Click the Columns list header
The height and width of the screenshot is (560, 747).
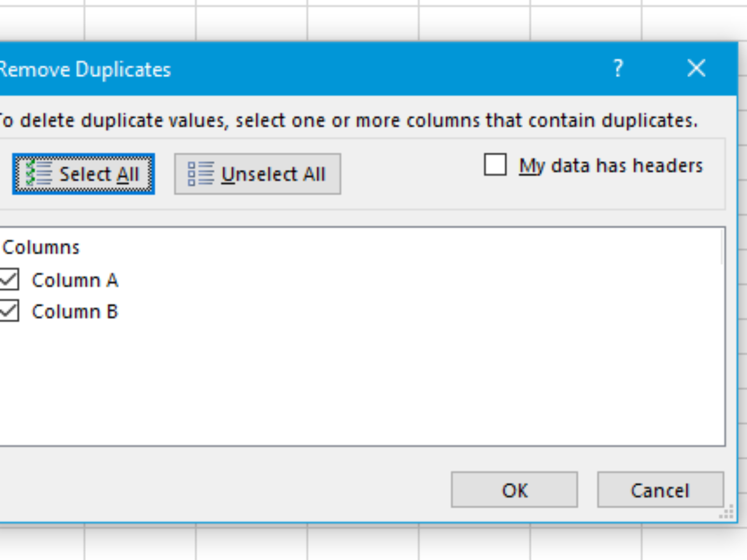click(x=41, y=248)
